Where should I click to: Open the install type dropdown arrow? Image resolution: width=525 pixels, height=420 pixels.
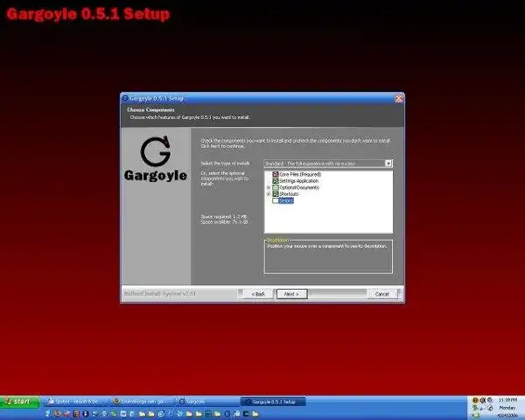pyautogui.click(x=388, y=164)
